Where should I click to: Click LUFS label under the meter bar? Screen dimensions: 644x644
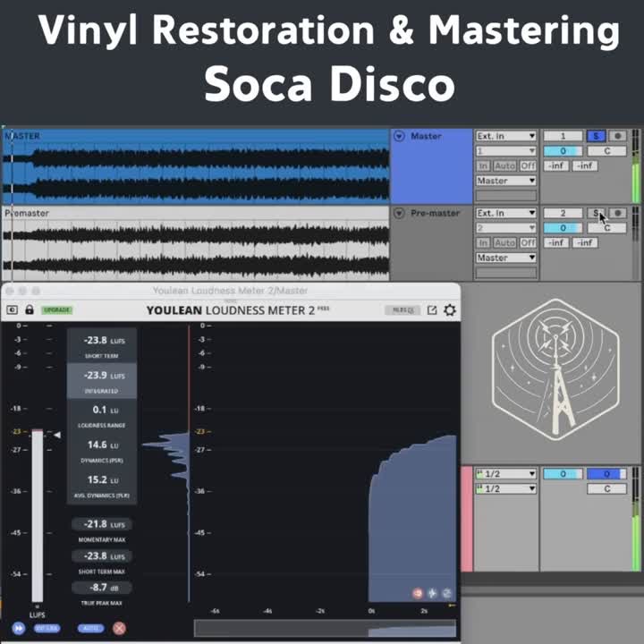coord(37,614)
